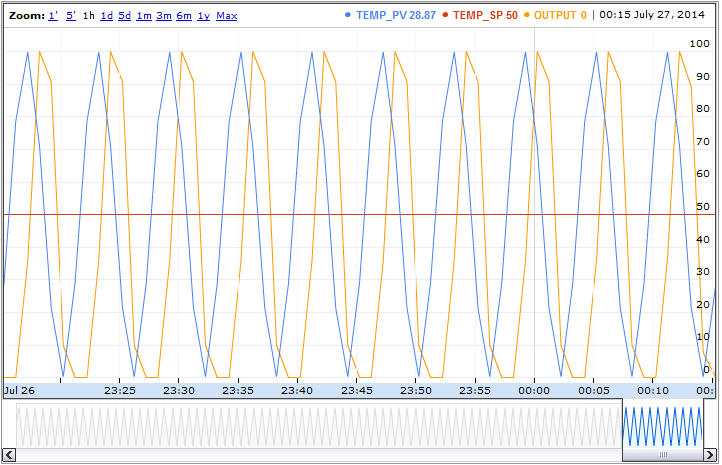Switch zoom to 1m range
This screenshot has width=722, height=465.
pyautogui.click(x=144, y=16)
